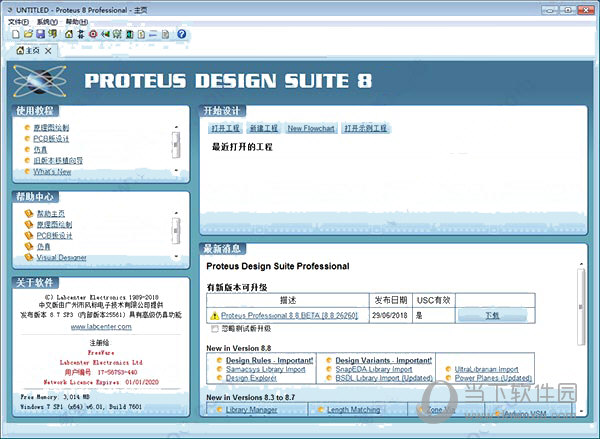Screen dimensions: 600x439
Task: Click the open project folder icon
Action: point(28,34)
